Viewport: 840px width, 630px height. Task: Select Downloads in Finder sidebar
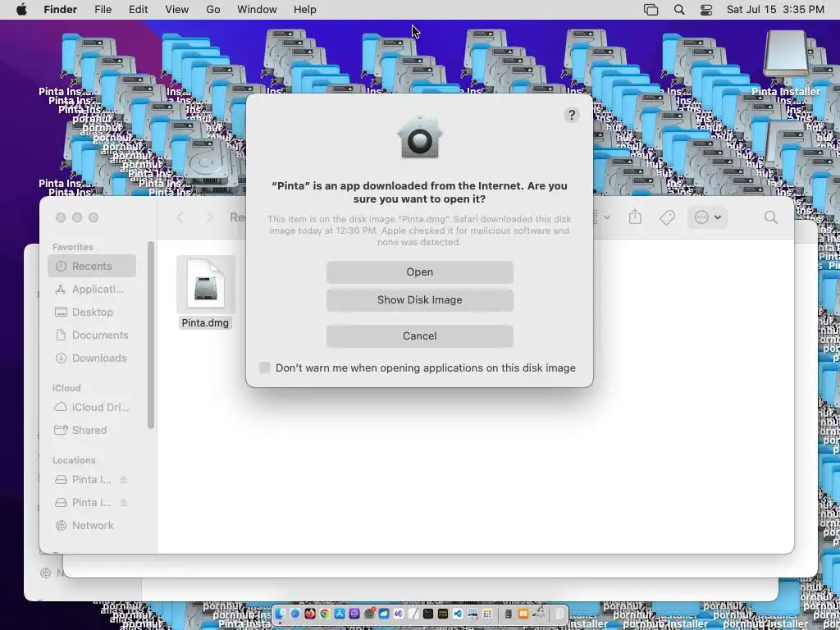point(92,358)
